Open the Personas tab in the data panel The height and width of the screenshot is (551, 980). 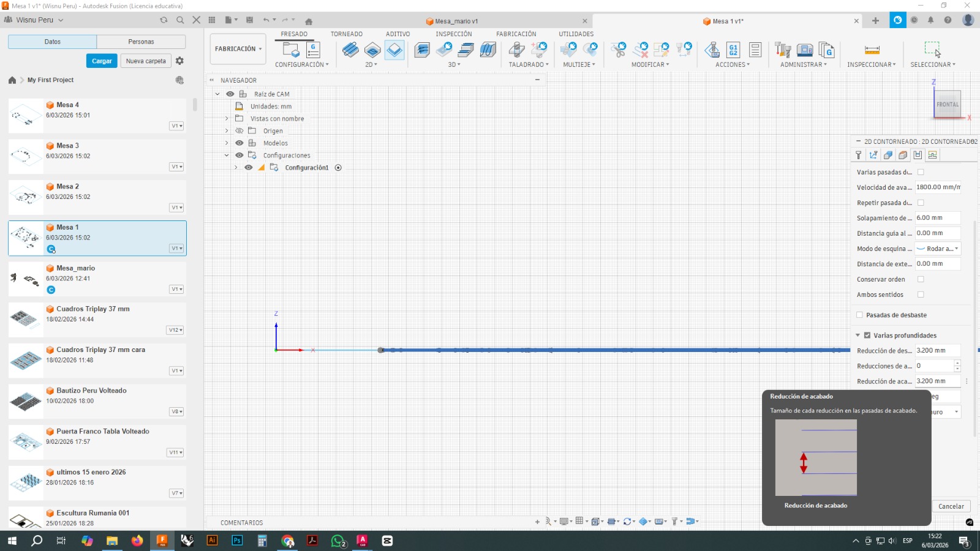[x=140, y=41]
